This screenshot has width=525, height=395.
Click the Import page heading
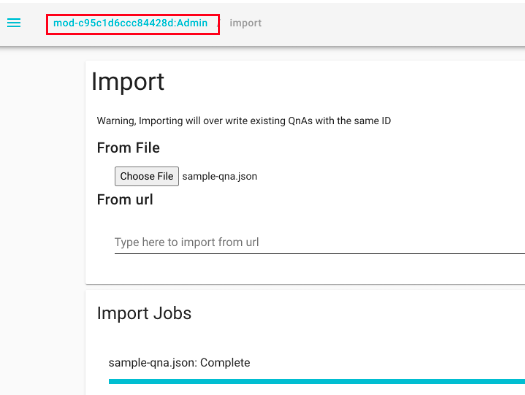coord(128,81)
